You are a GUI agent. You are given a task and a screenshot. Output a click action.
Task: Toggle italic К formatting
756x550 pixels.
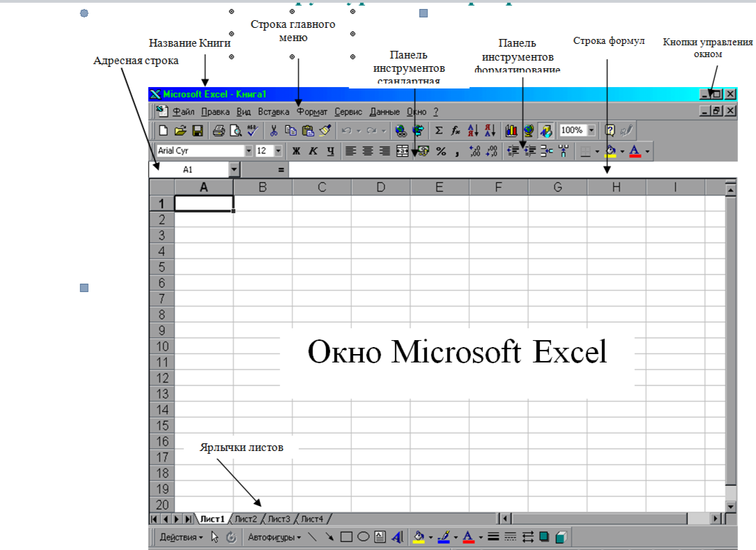pyautogui.click(x=313, y=151)
